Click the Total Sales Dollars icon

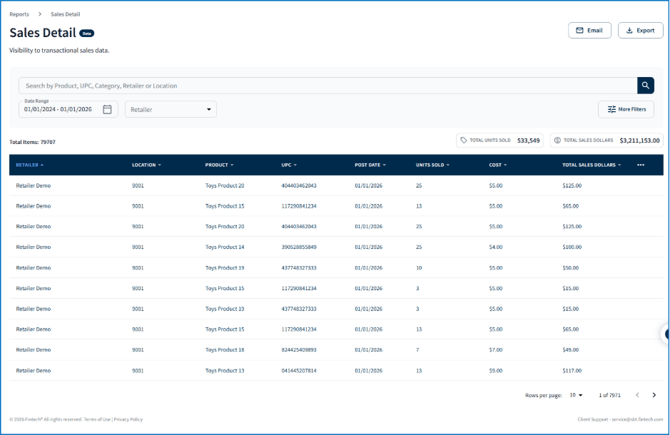coord(558,141)
